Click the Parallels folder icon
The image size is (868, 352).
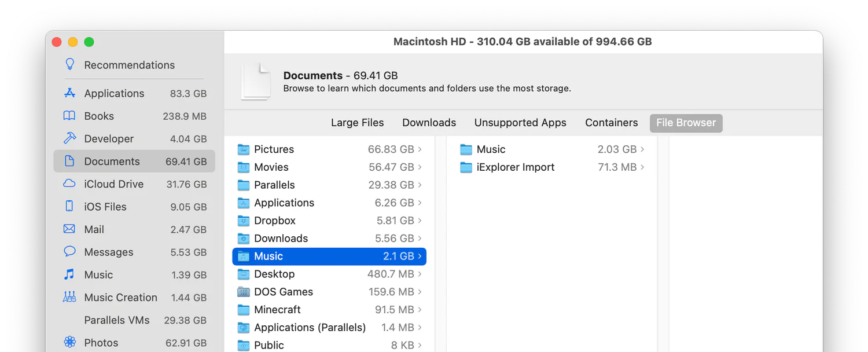(x=244, y=185)
